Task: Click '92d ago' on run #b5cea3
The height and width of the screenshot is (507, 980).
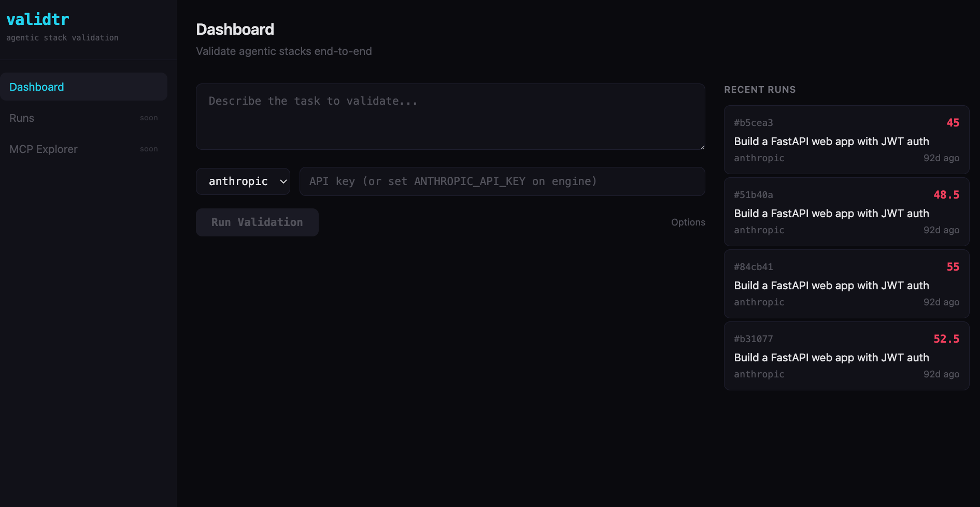Action: 941,158
